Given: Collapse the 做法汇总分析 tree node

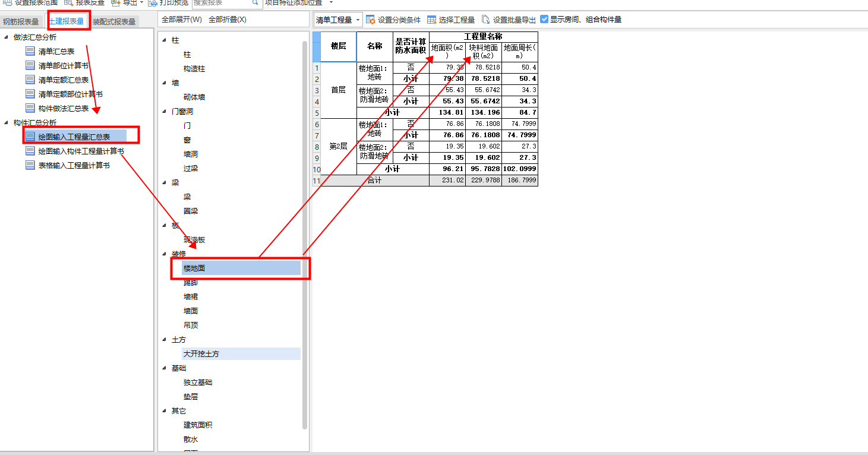Looking at the screenshot, I should 7,37.
